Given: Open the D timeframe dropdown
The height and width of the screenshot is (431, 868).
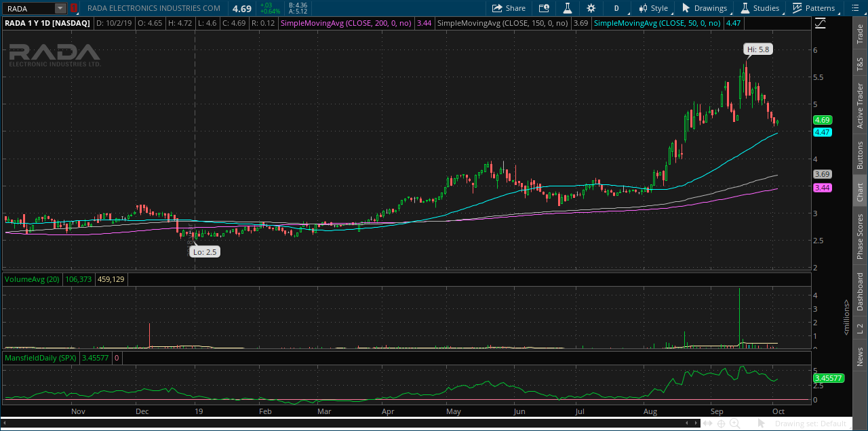Looking at the screenshot, I should (x=616, y=8).
